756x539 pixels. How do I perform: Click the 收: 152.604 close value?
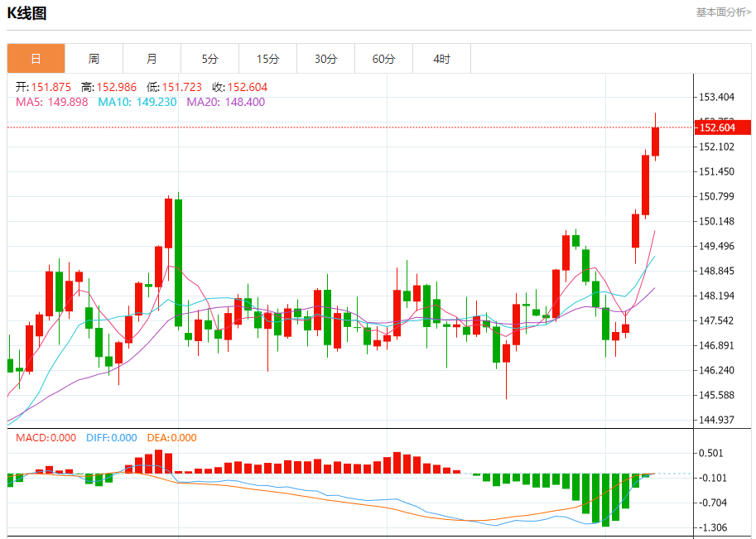pyautogui.click(x=239, y=87)
